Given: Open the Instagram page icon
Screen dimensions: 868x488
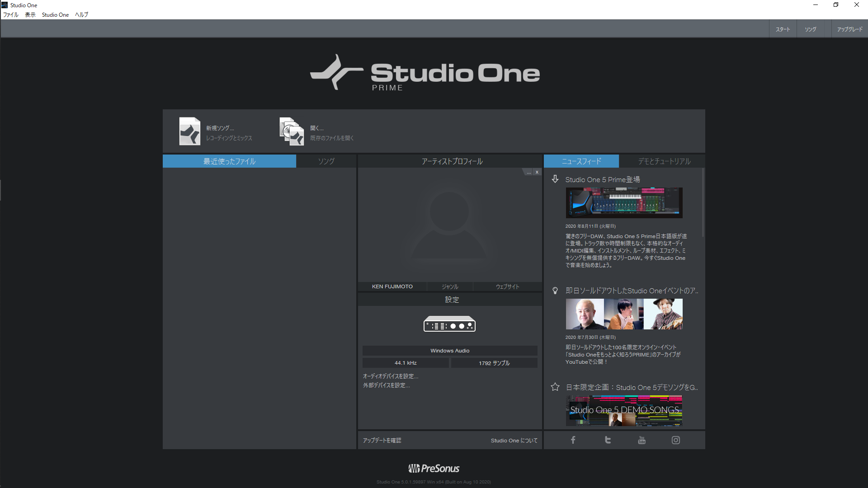Looking at the screenshot, I should click(x=675, y=440).
